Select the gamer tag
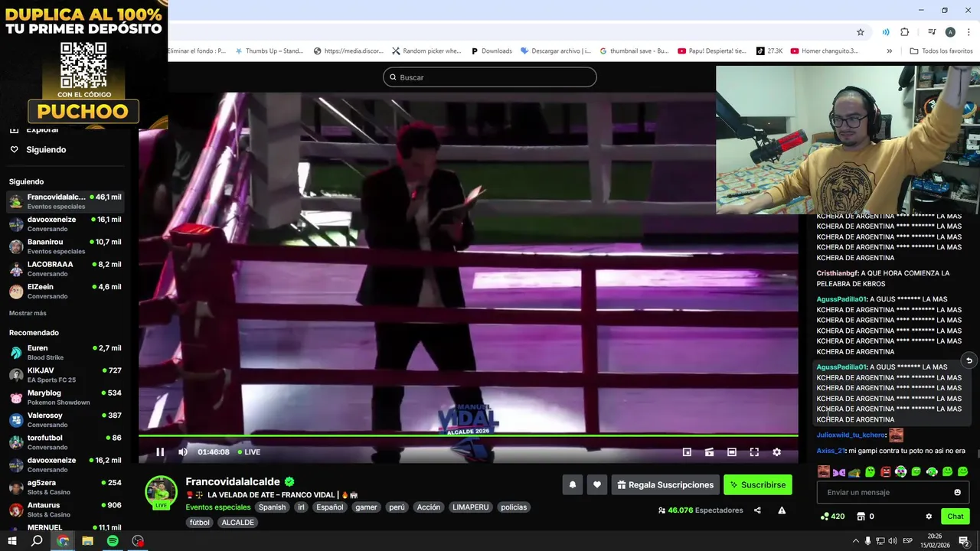Image resolution: width=980 pixels, height=551 pixels. (366, 507)
